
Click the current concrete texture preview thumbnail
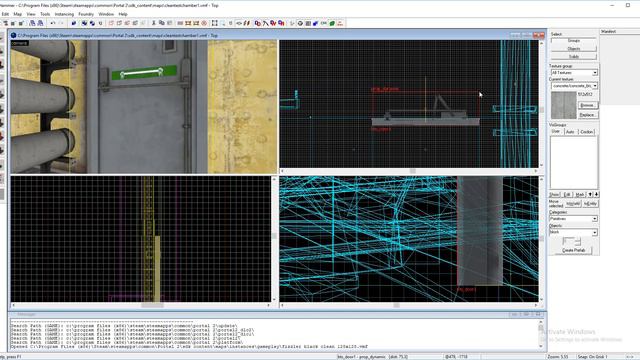pyautogui.click(x=563, y=105)
